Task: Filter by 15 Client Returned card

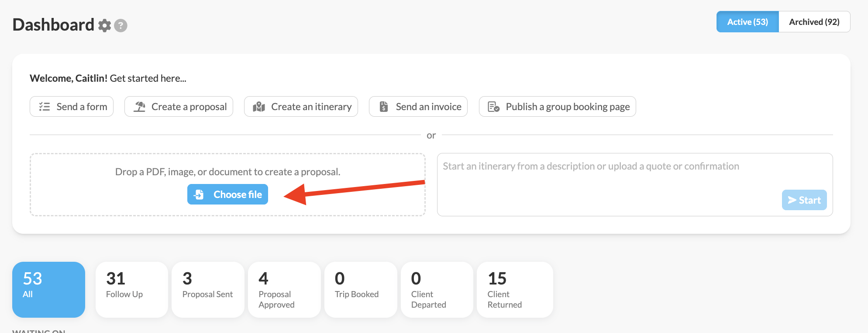Action: 515,290
